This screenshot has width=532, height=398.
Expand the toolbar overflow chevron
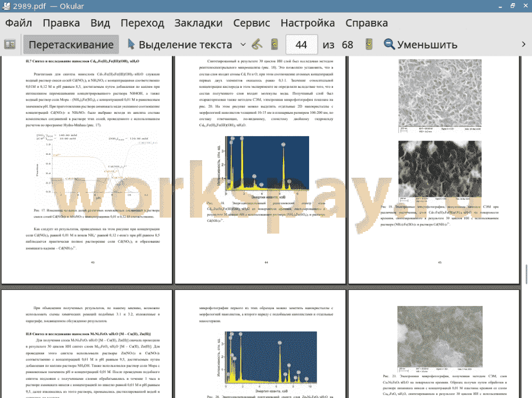point(523,45)
